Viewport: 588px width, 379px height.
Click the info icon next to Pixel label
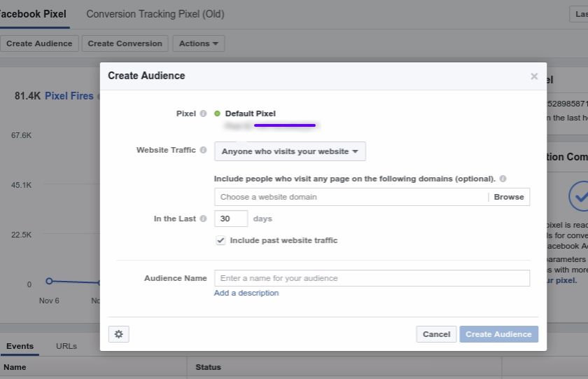point(203,113)
